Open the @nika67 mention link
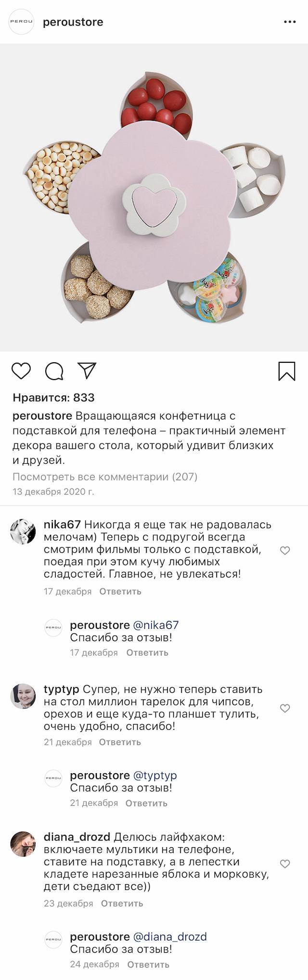Viewport: 308px width, 980px height. pyautogui.click(x=155, y=625)
